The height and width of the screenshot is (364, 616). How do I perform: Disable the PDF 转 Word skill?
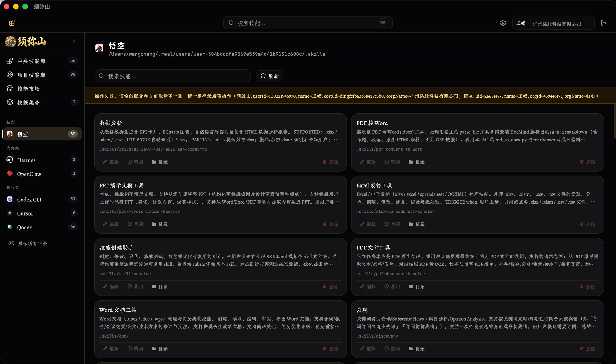[392, 162]
